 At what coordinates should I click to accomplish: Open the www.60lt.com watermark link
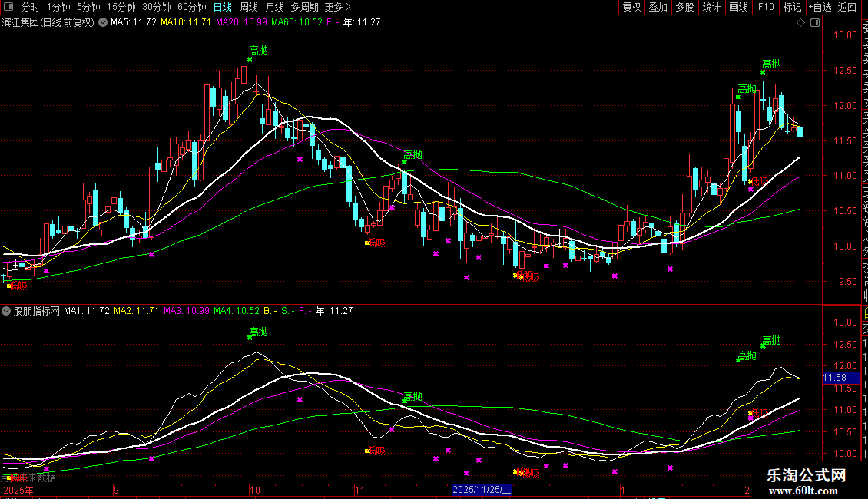[x=807, y=491]
